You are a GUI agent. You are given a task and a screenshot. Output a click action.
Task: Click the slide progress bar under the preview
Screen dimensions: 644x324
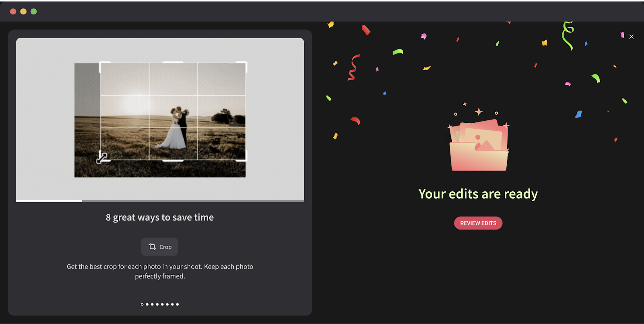point(160,200)
